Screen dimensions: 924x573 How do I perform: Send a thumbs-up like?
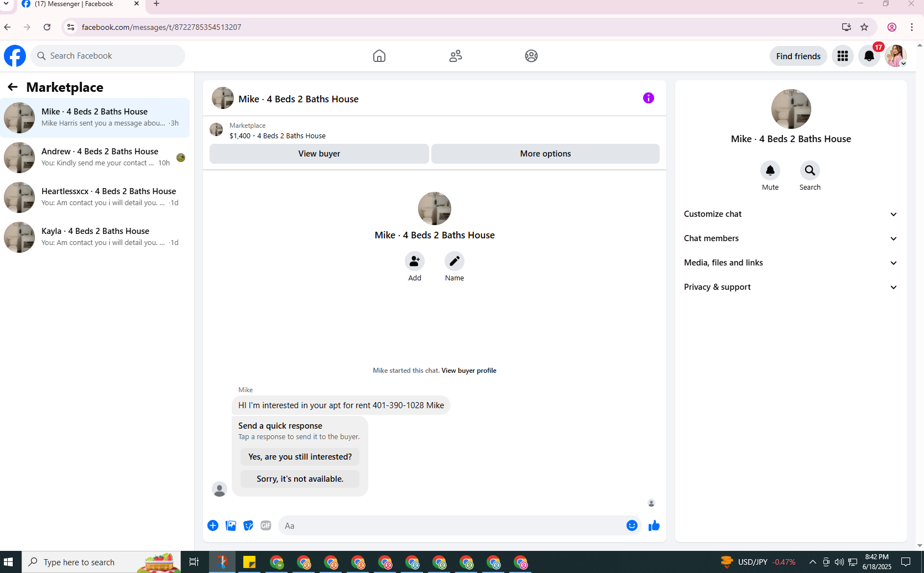[654, 525]
